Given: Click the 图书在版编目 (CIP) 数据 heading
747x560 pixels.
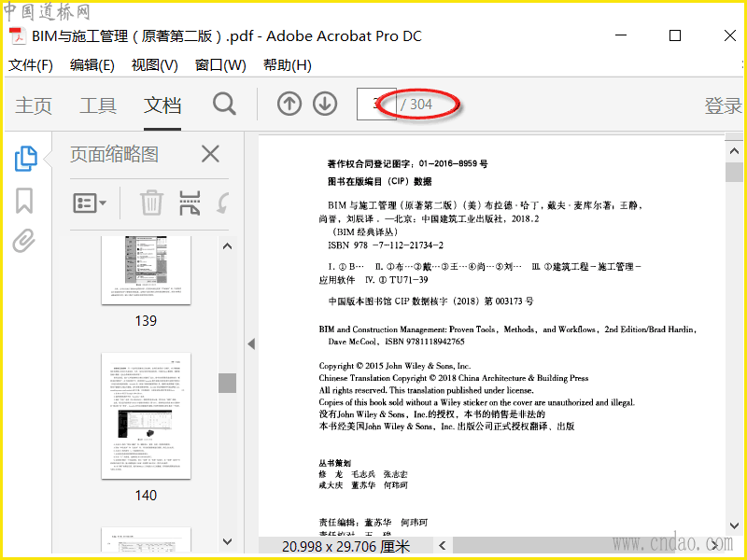Looking at the screenshot, I should pyautogui.click(x=379, y=181).
